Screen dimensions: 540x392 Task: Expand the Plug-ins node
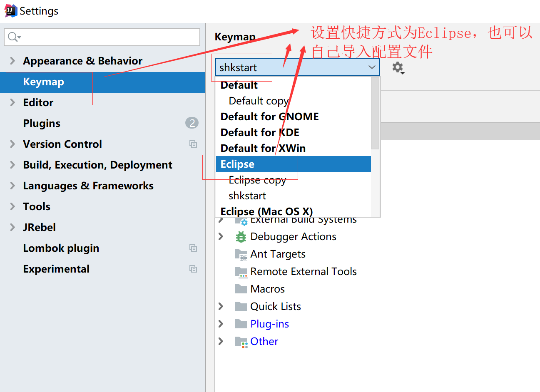pyautogui.click(x=221, y=324)
